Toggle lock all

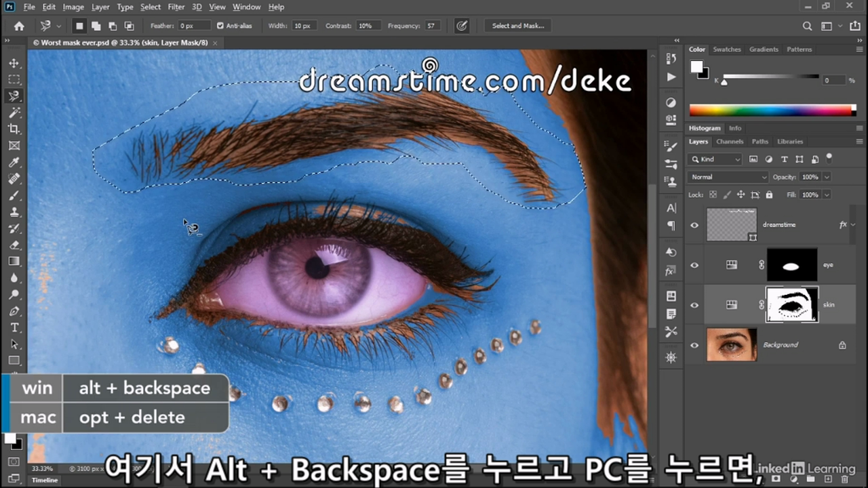coord(769,195)
